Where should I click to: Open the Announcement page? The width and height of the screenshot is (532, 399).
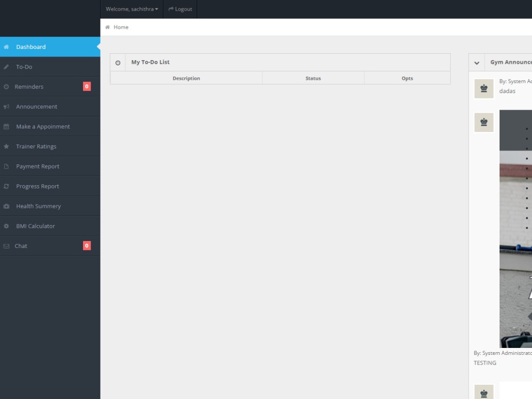50,106
